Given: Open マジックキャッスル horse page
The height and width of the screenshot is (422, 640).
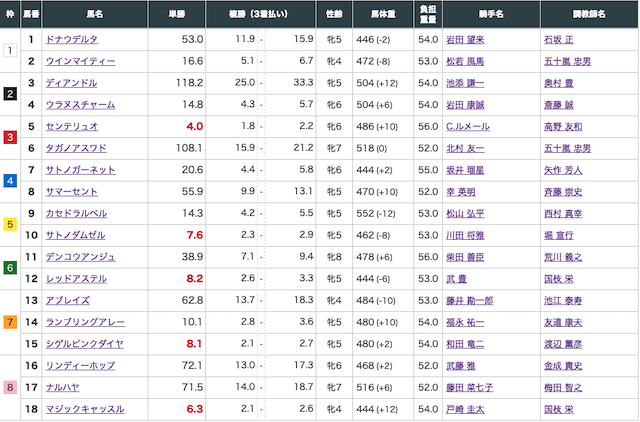Looking at the screenshot, I should click(85, 409).
